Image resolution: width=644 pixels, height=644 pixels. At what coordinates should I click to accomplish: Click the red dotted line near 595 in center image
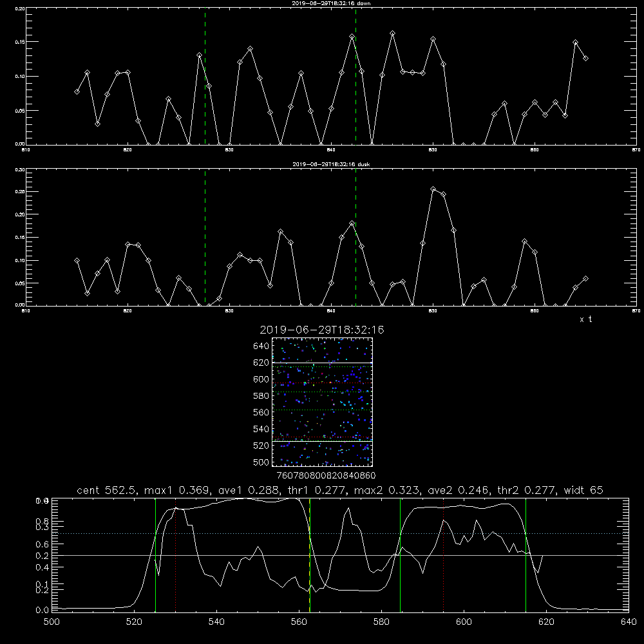[322, 383]
